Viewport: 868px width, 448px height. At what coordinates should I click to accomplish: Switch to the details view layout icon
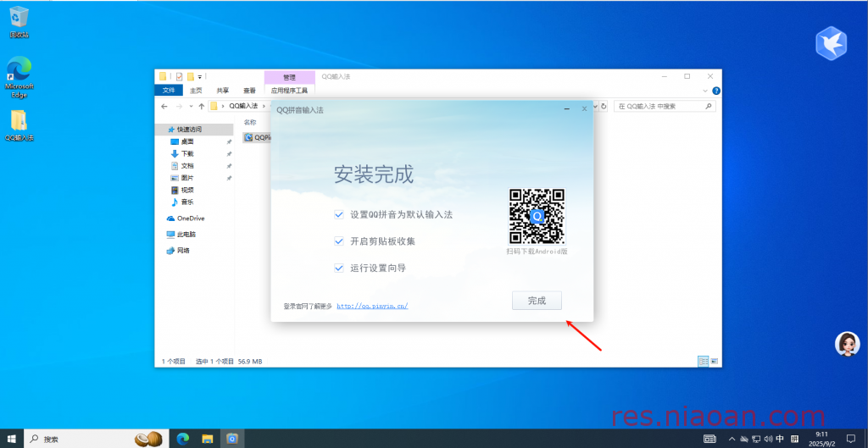703,361
